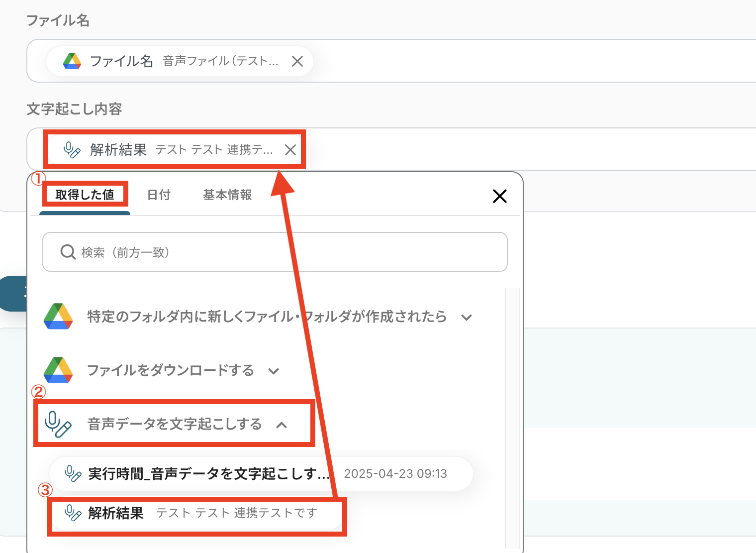Click Google Drive icon beside 特定のフォルダ内に新しく row
756x553 pixels.
click(x=58, y=317)
